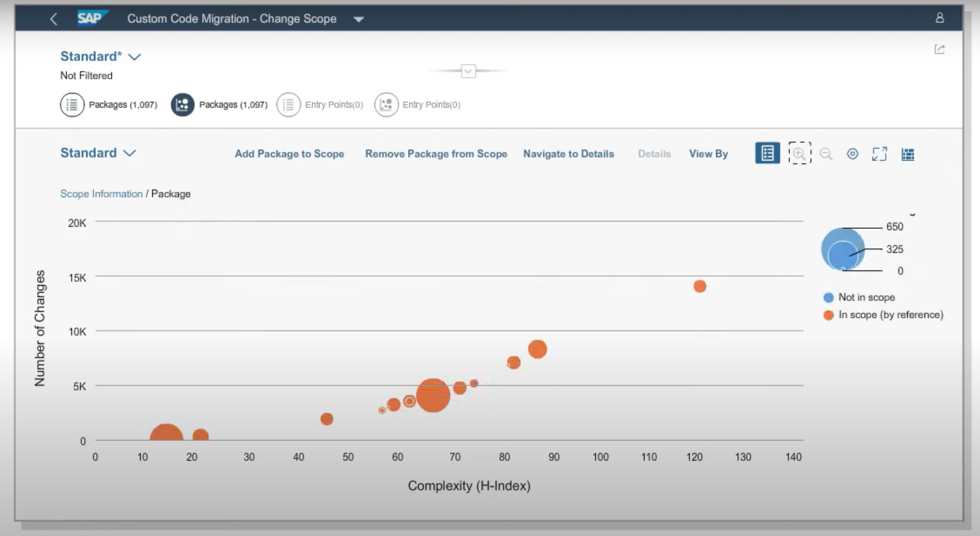Open the Scope Information breadcrumb link
This screenshot has width=980, height=536.
(101, 194)
